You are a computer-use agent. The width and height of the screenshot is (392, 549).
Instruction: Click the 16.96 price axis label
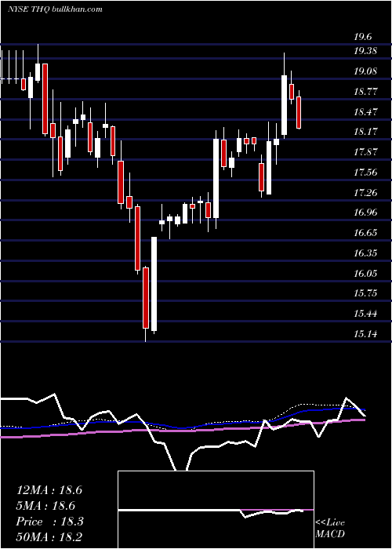tap(365, 213)
